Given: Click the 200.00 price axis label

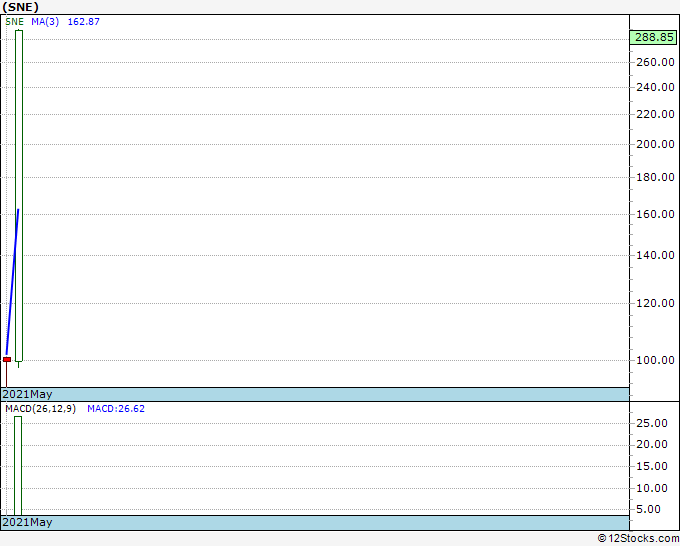Looking at the screenshot, I should pyautogui.click(x=655, y=144).
